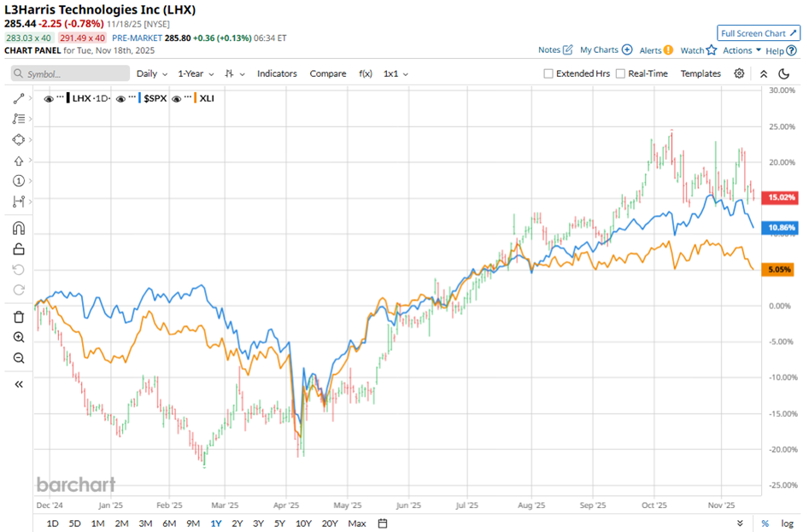Click the Notes edit icon
Viewport: 803px width, 532px height.
click(567, 50)
